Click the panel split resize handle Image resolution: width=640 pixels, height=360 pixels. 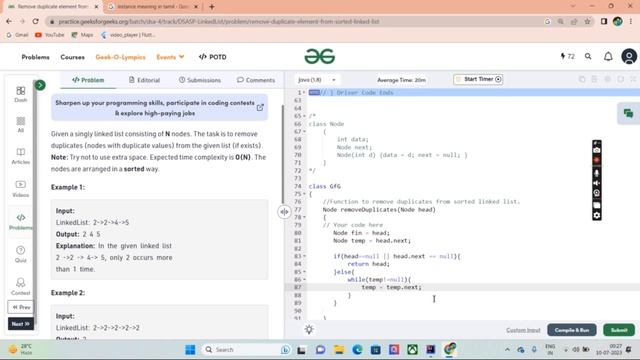[x=284, y=211]
